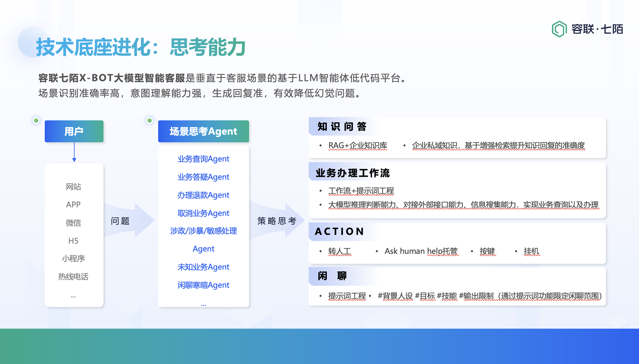This screenshot has width=639, height=364.
Task: Click 取消业务Agent in the agent list
Action: tap(203, 213)
